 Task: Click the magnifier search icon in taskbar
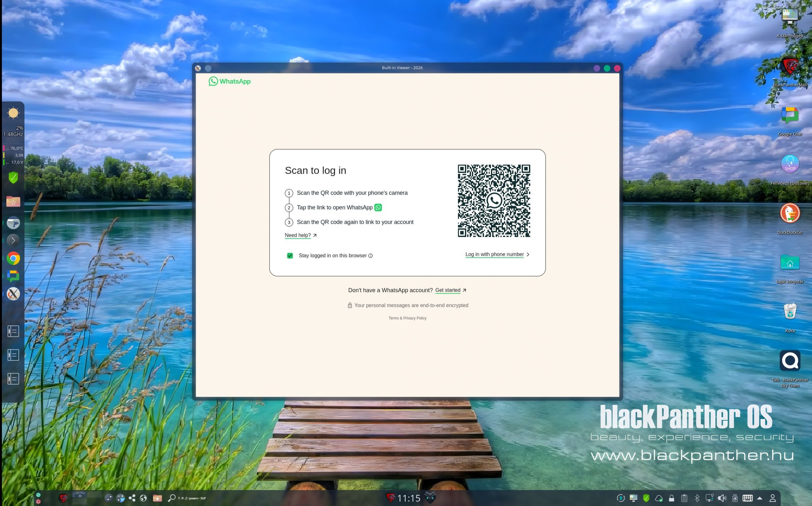pos(172,498)
